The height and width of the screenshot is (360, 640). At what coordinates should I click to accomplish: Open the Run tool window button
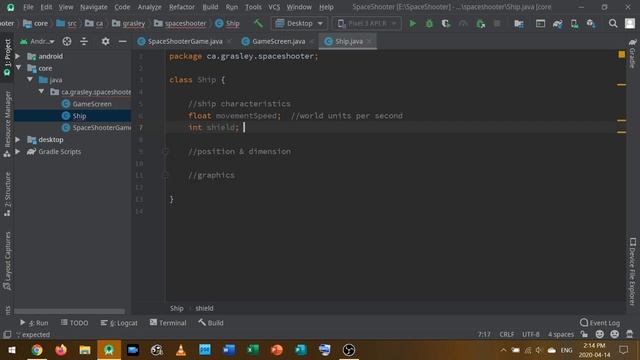coord(34,323)
